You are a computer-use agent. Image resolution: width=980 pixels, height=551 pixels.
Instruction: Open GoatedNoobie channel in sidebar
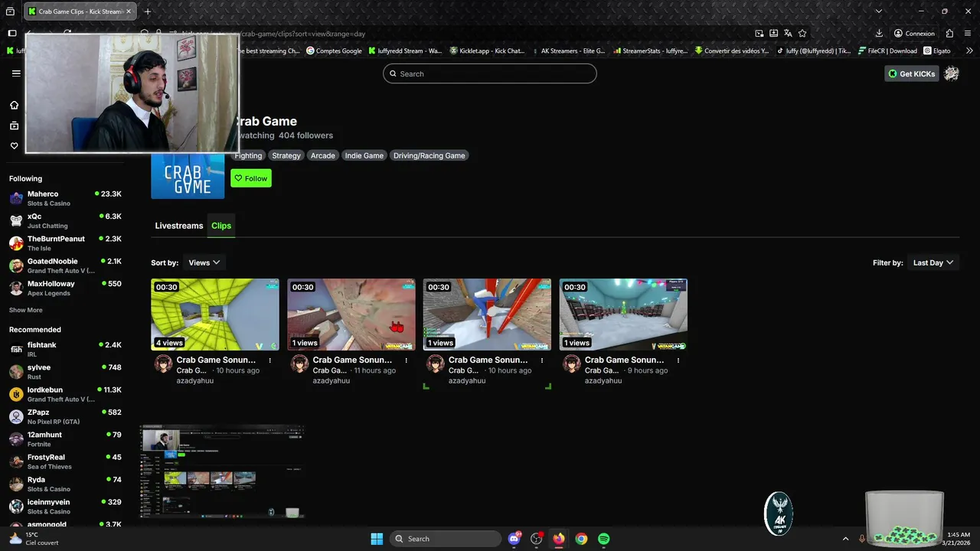click(65, 266)
